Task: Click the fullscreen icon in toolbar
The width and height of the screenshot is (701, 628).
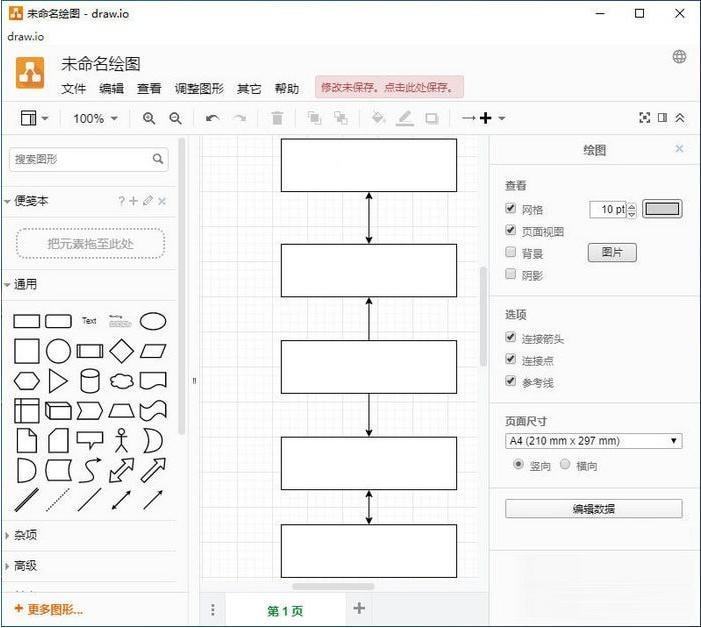Action: (645, 118)
